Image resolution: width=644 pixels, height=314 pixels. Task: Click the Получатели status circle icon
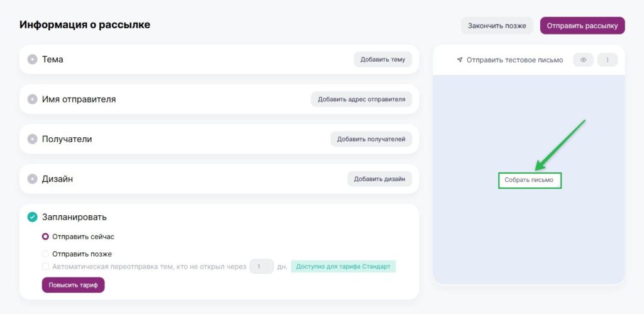pos(33,139)
